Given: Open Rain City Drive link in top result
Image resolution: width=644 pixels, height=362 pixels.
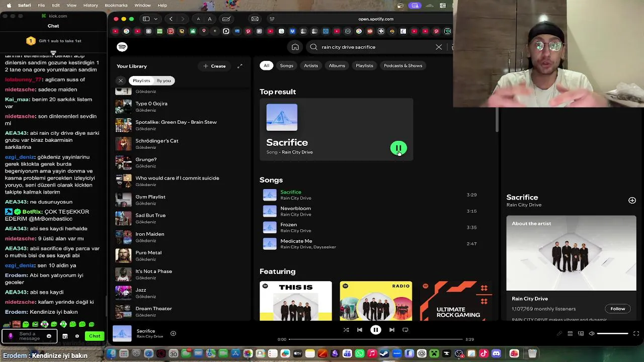Looking at the screenshot, I should (297, 152).
